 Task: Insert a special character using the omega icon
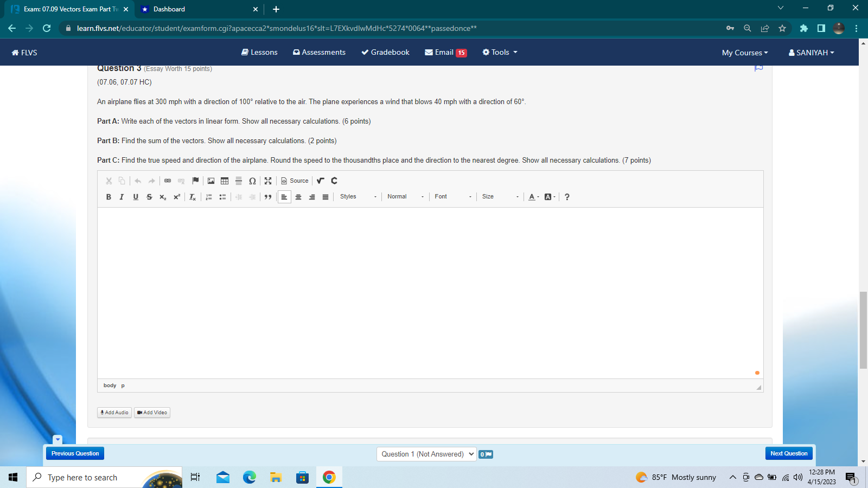[252, 181]
